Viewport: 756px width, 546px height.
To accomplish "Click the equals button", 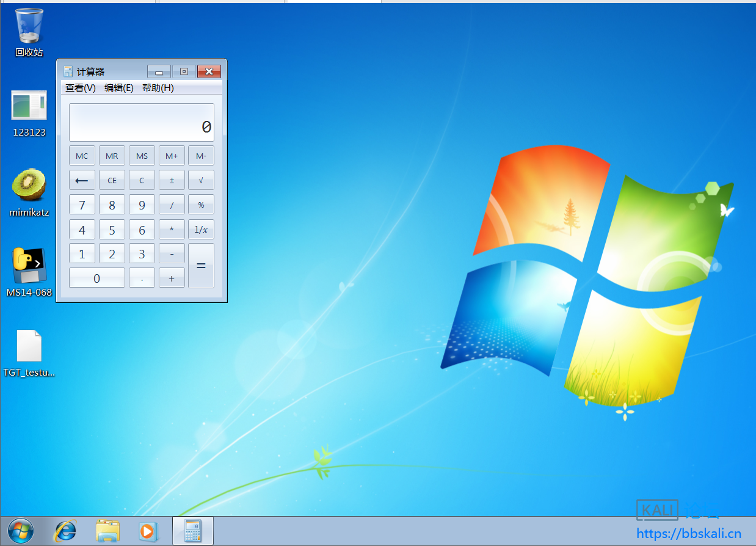I will click(201, 266).
